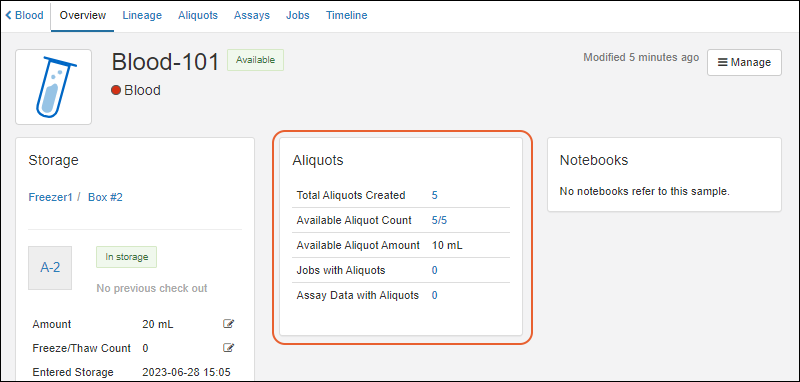Click the Available status badge
The image size is (800, 382).
(x=255, y=60)
